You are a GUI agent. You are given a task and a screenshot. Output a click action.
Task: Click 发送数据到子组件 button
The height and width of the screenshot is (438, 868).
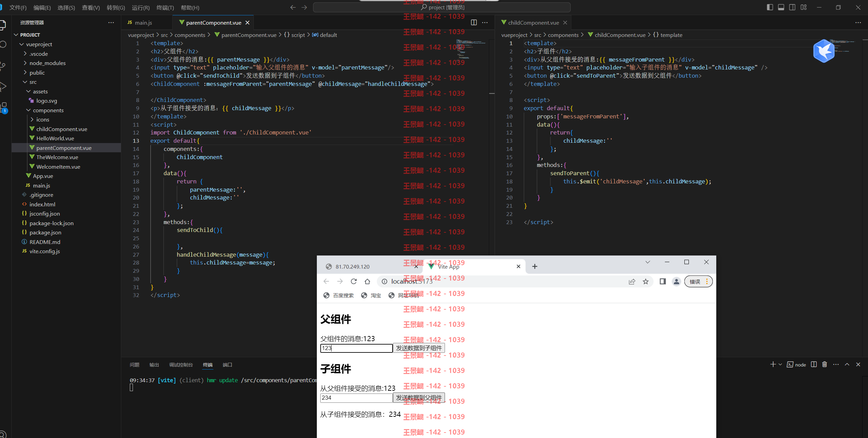click(419, 348)
